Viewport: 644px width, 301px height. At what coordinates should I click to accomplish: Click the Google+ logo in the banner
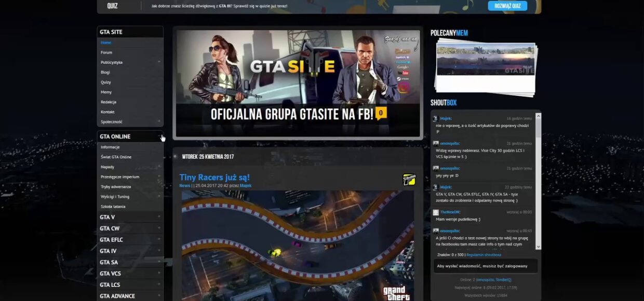[x=403, y=67]
